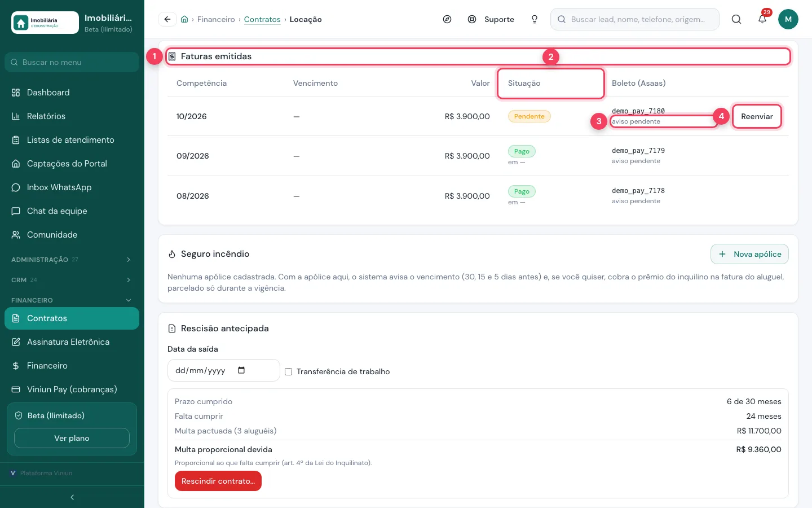Toggle Transferência de trabalho checkbox
Image resolution: width=812 pixels, height=508 pixels.
pyautogui.click(x=288, y=371)
